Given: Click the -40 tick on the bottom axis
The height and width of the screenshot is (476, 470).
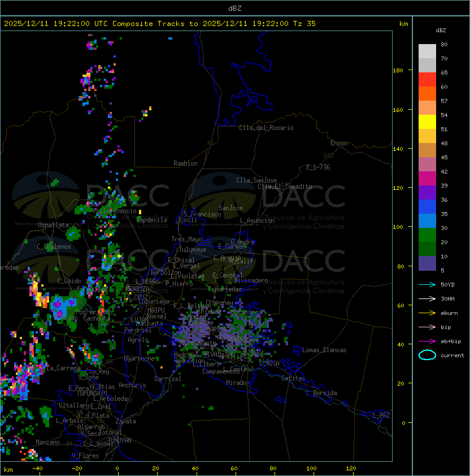Looking at the screenshot, I should pos(37,469).
